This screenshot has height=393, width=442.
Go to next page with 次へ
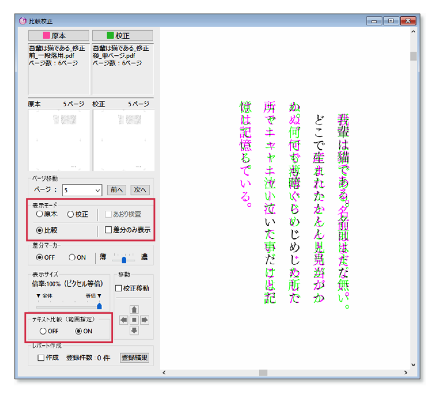point(140,190)
